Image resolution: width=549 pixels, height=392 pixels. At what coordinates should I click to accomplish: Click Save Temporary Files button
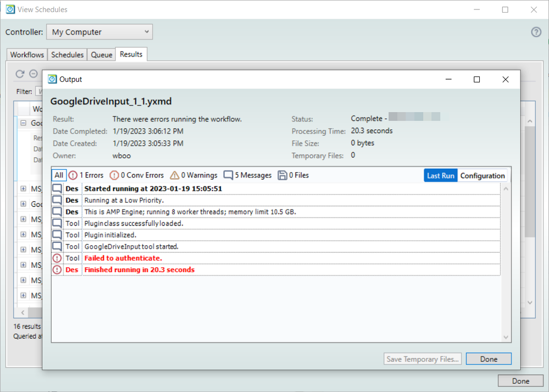click(423, 359)
